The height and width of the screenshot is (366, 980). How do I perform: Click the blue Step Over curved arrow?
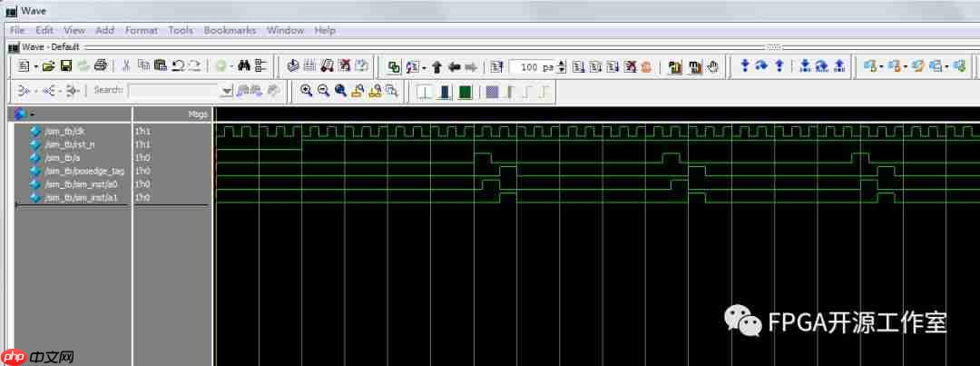tap(761, 66)
